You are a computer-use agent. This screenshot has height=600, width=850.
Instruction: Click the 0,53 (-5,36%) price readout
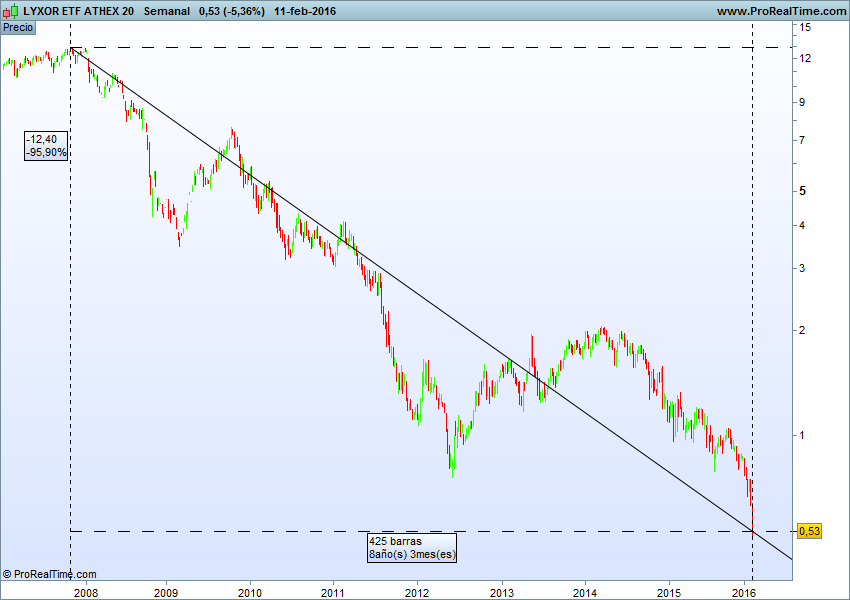click(x=232, y=11)
